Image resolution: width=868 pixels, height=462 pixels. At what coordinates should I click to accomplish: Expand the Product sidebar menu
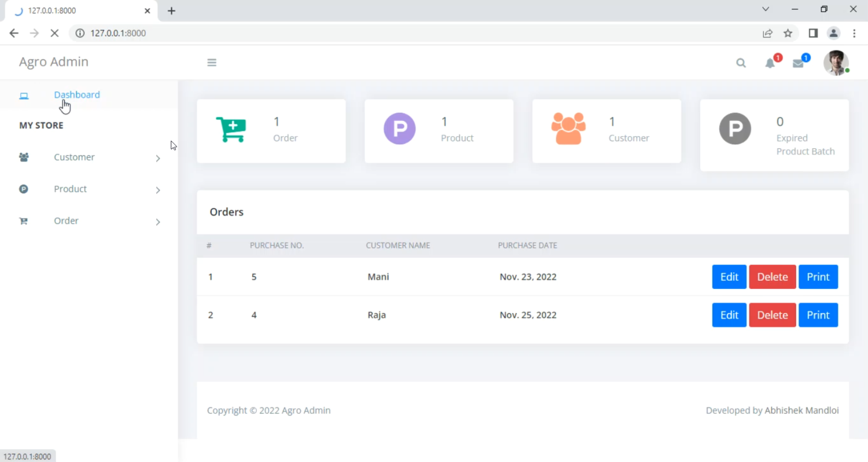click(x=71, y=189)
